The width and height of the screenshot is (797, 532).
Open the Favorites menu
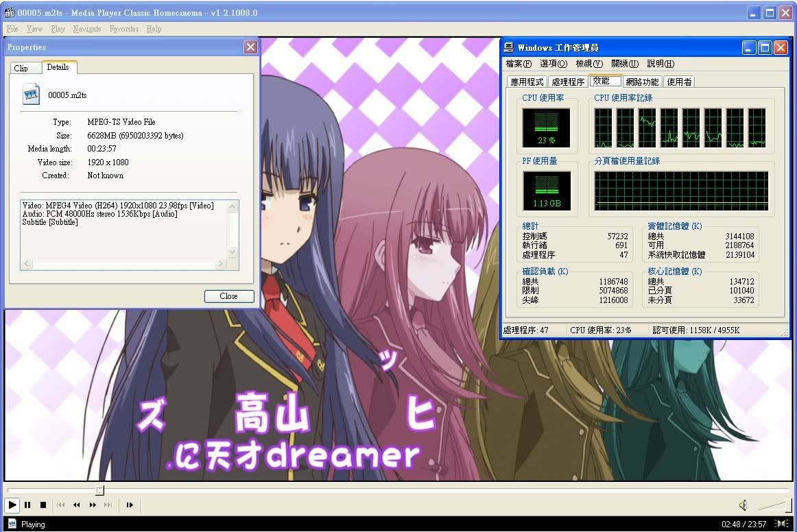coord(124,29)
